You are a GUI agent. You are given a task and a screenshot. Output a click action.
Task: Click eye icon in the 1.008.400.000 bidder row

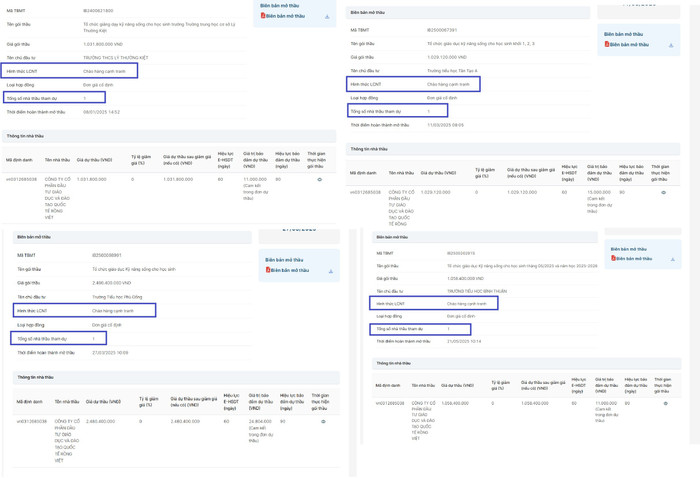click(x=665, y=403)
